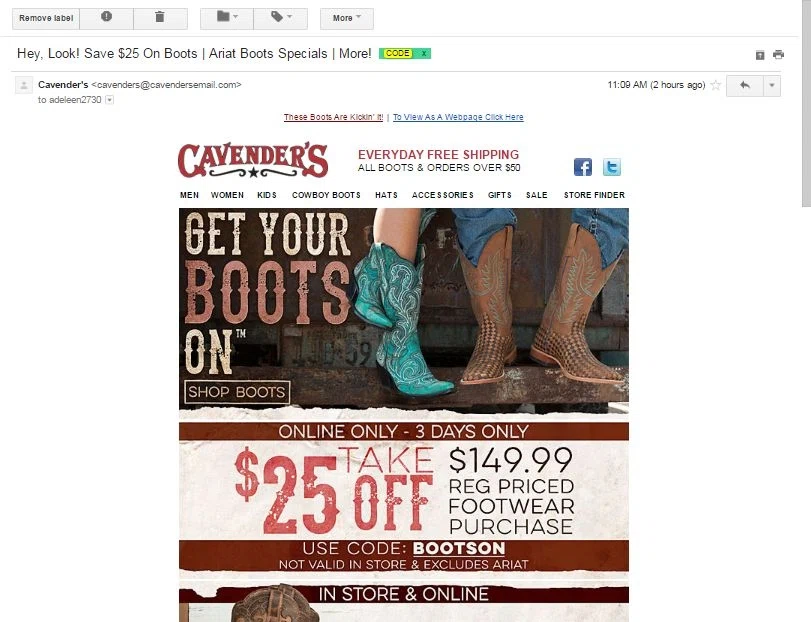The image size is (811, 622).
Task: Open the Move to folder menu
Action: [x=227, y=18]
